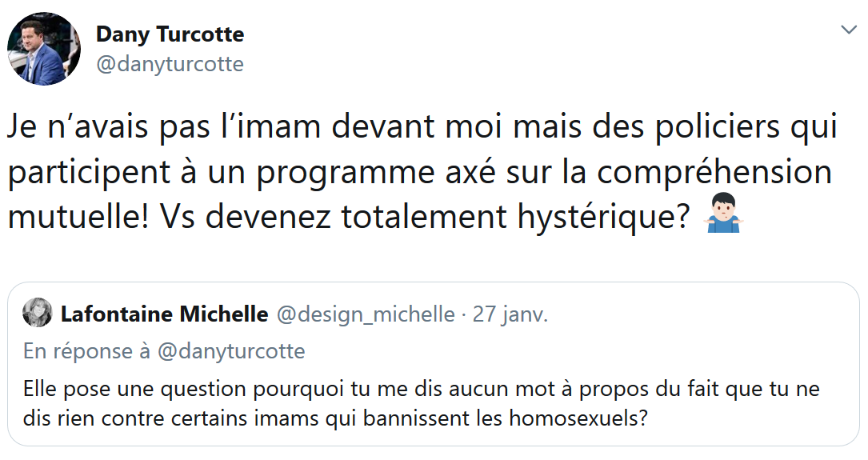868x460 pixels.
Task: Open the Lafontaine Michelle name link
Action: [164, 314]
